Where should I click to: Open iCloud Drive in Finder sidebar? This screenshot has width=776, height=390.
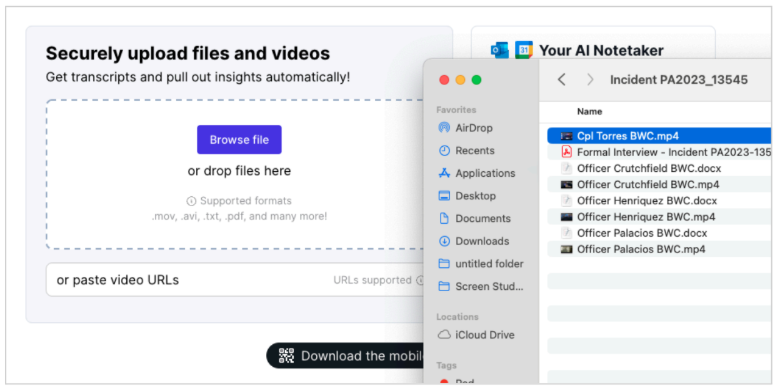476,335
